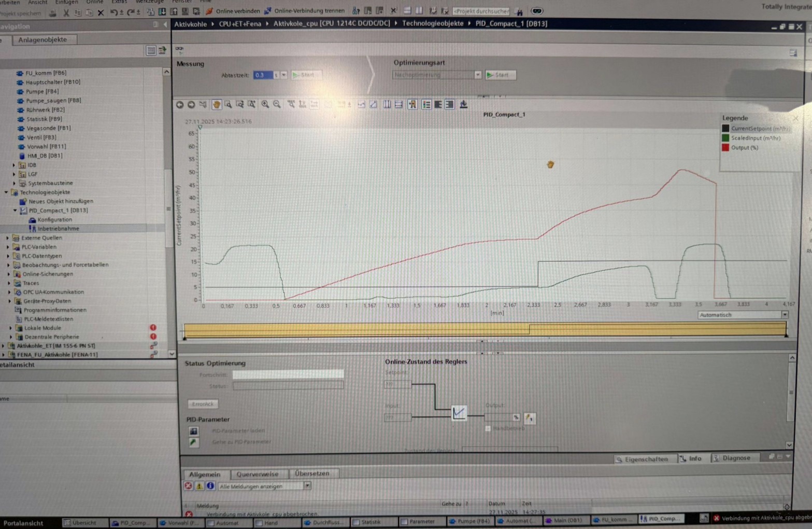This screenshot has width=812, height=529.
Task: Toggle the legend display toolbar button
Action: [x=426, y=105]
